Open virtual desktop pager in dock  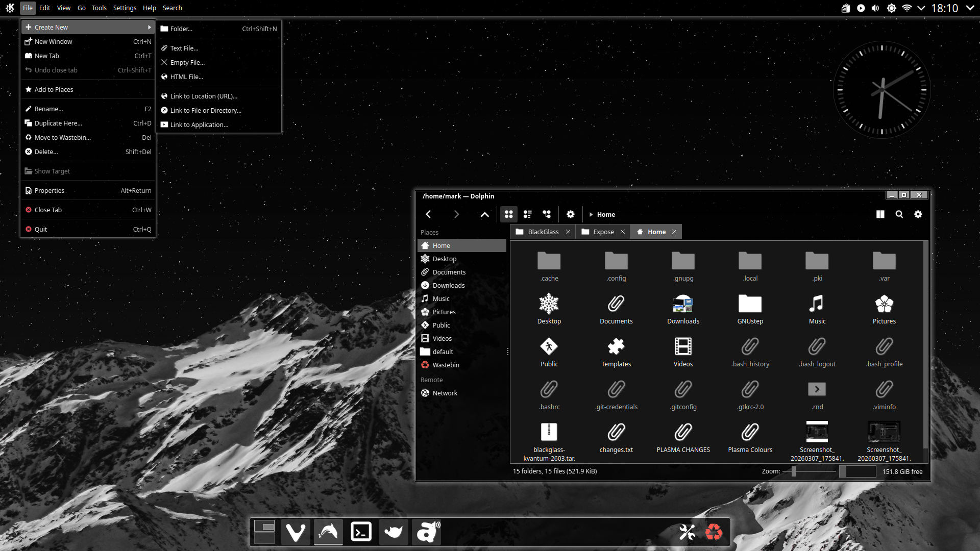tap(264, 532)
